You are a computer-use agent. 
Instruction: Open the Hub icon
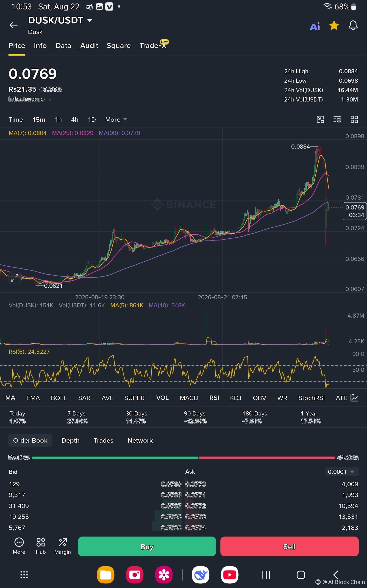(x=41, y=546)
